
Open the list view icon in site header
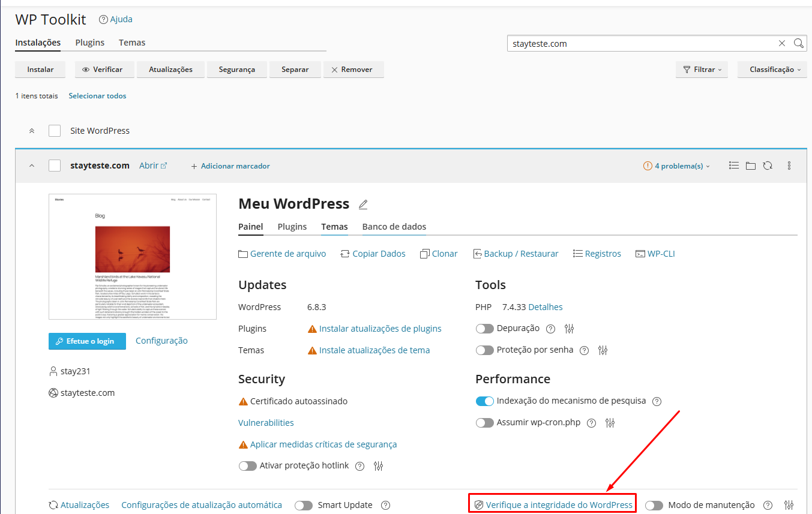pyautogui.click(x=733, y=166)
